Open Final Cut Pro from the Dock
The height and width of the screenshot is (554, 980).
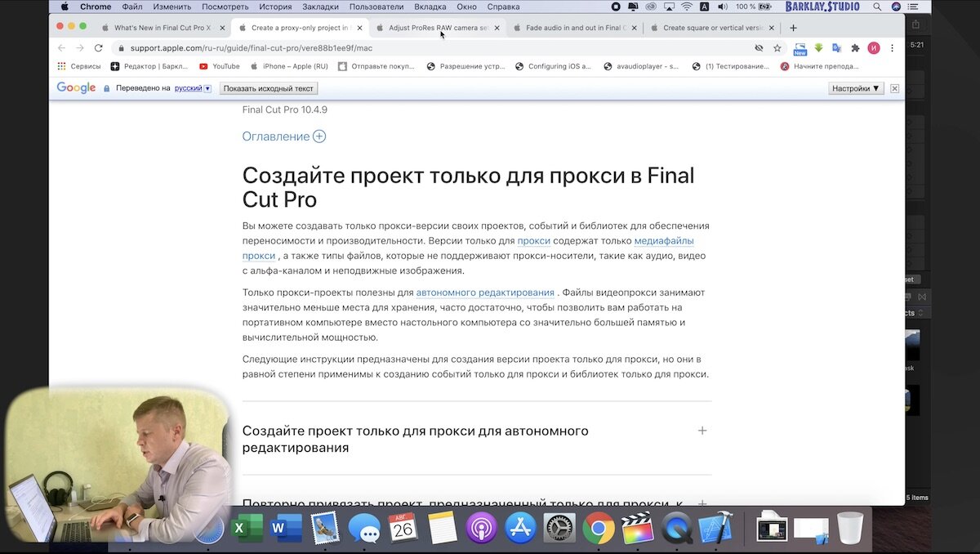coord(638,529)
